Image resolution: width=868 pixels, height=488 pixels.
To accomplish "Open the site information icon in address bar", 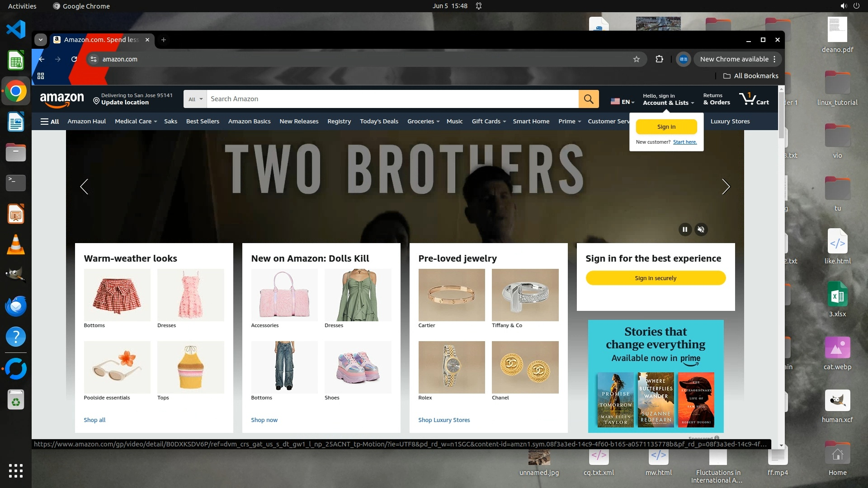I will (93, 59).
